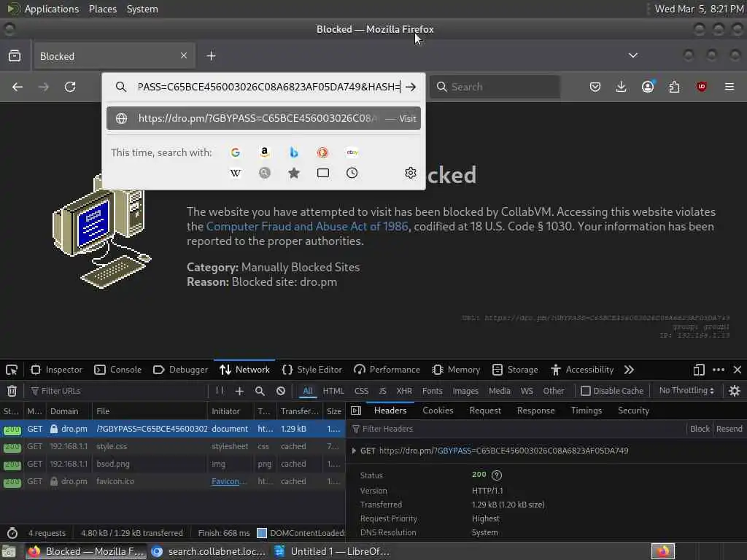
Task: Open network settings gear menu
Action: point(735,391)
